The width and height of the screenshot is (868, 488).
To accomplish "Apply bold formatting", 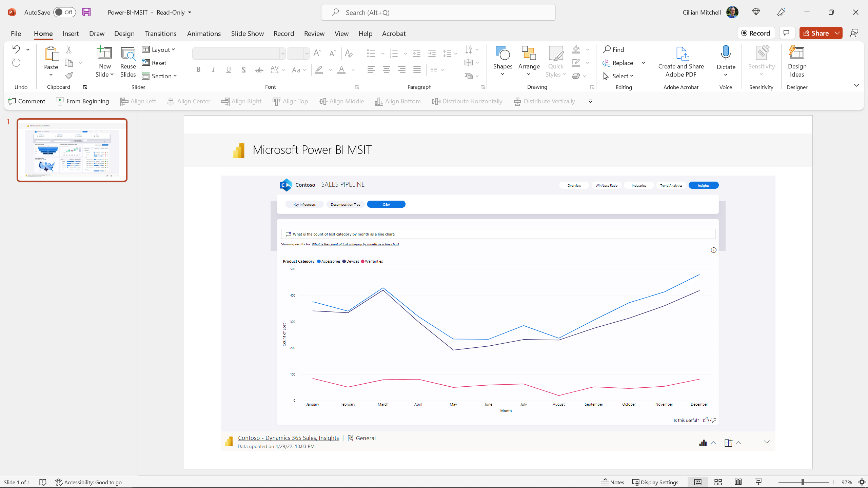I will pyautogui.click(x=198, y=70).
